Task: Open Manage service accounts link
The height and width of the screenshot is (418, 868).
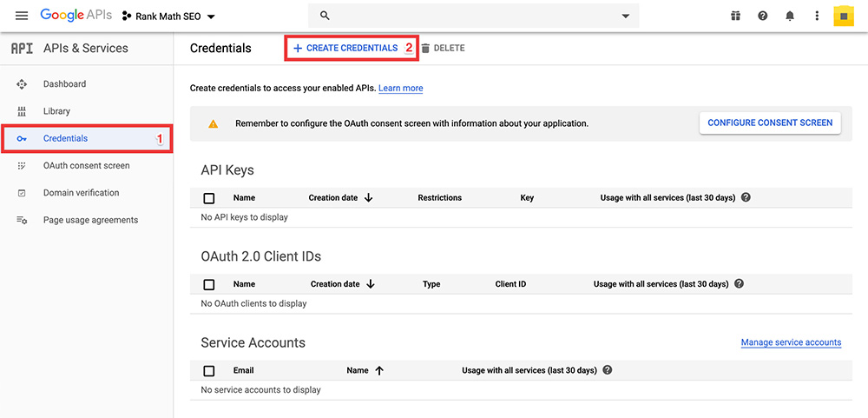Action: [791, 343]
